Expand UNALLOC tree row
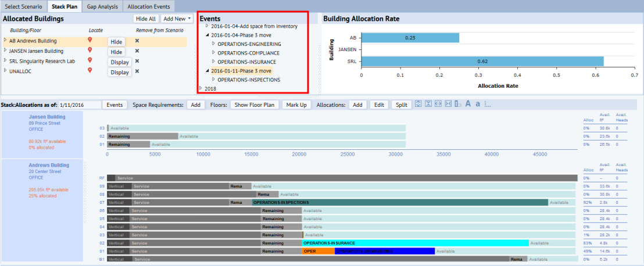This screenshot has height=266, width=644. (x=5, y=70)
